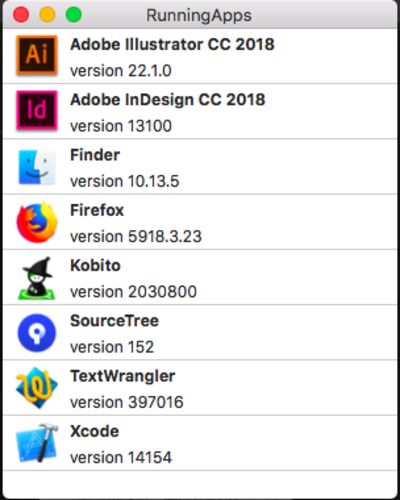The image size is (400, 500).
Task: Minimize window using the yellow button
Action: click(x=47, y=15)
